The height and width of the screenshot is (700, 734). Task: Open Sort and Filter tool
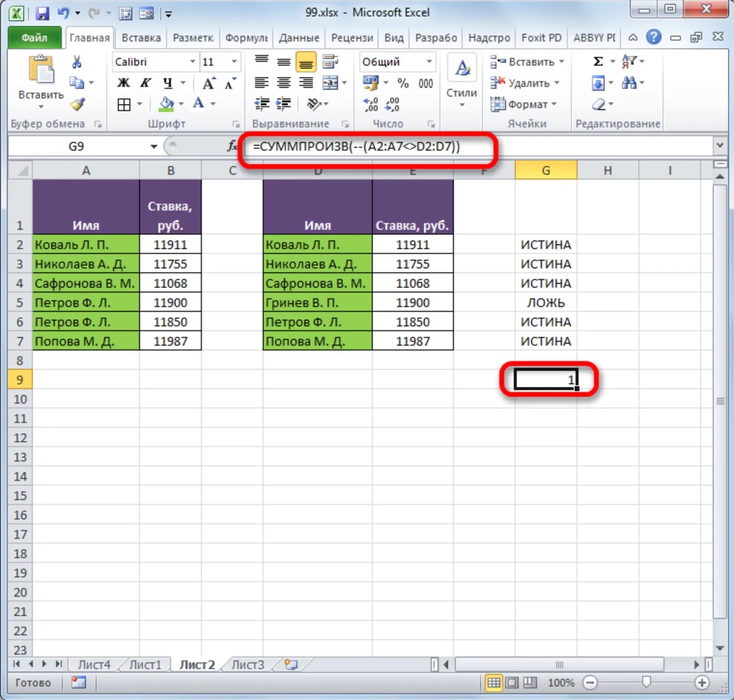tap(629, 61)
